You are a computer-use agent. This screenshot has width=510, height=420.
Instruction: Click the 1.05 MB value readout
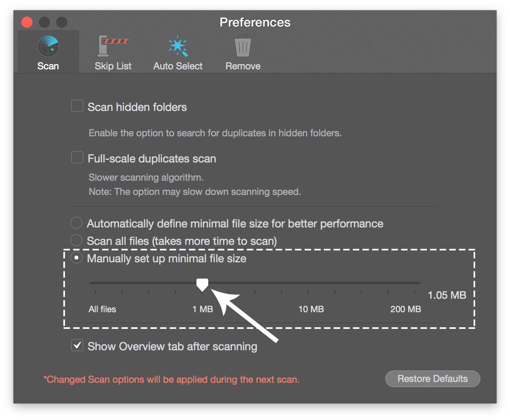(447, 295)
